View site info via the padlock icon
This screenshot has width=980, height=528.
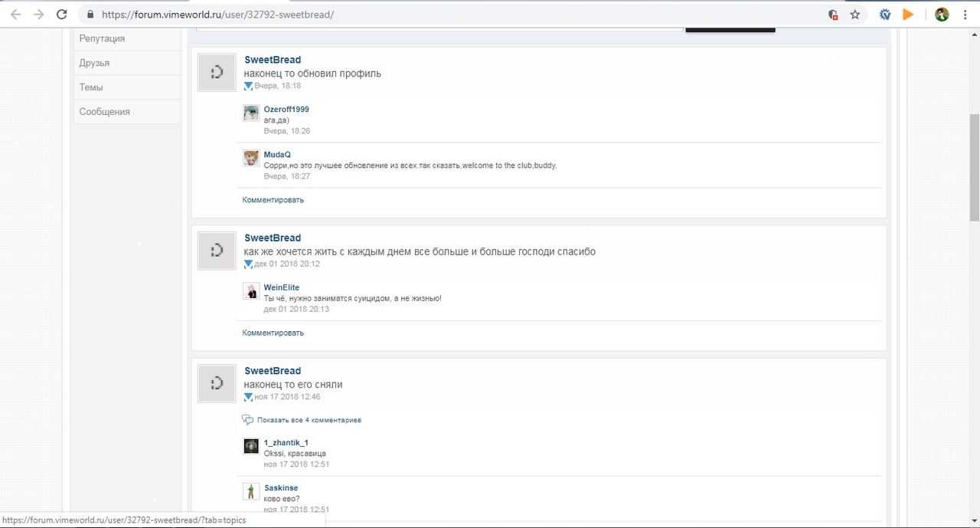click(90, 15)
